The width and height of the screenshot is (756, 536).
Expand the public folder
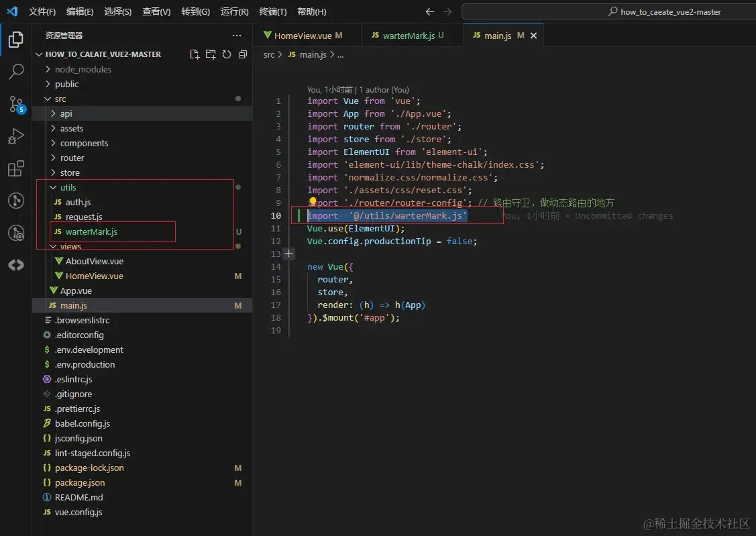click(x=142, y=85)
